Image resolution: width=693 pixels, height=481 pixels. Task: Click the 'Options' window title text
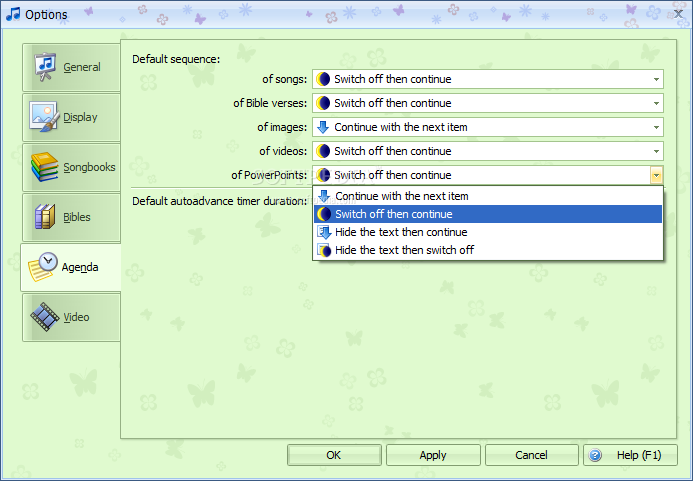point(46,15)
